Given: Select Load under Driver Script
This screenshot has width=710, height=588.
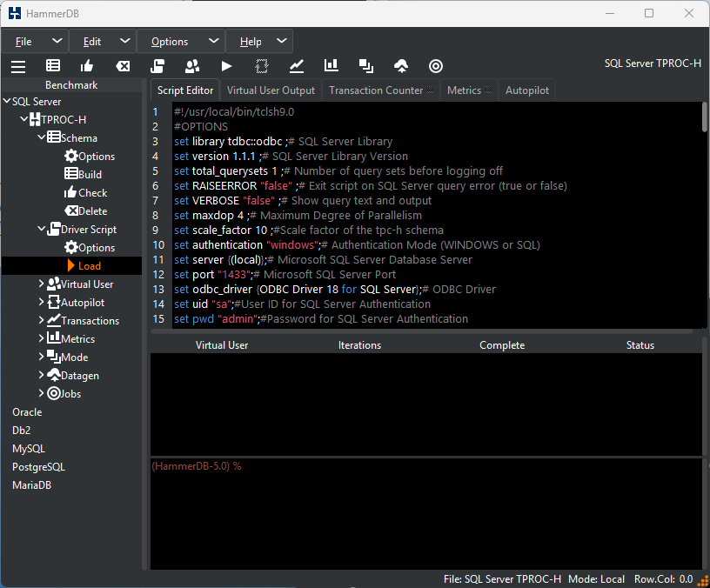Looking at the screenshot, I should click(84, 265).
